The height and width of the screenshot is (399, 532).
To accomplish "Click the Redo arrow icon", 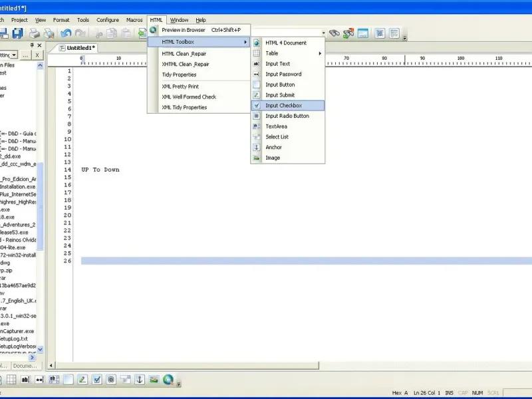I will click(x=80, y=33).
